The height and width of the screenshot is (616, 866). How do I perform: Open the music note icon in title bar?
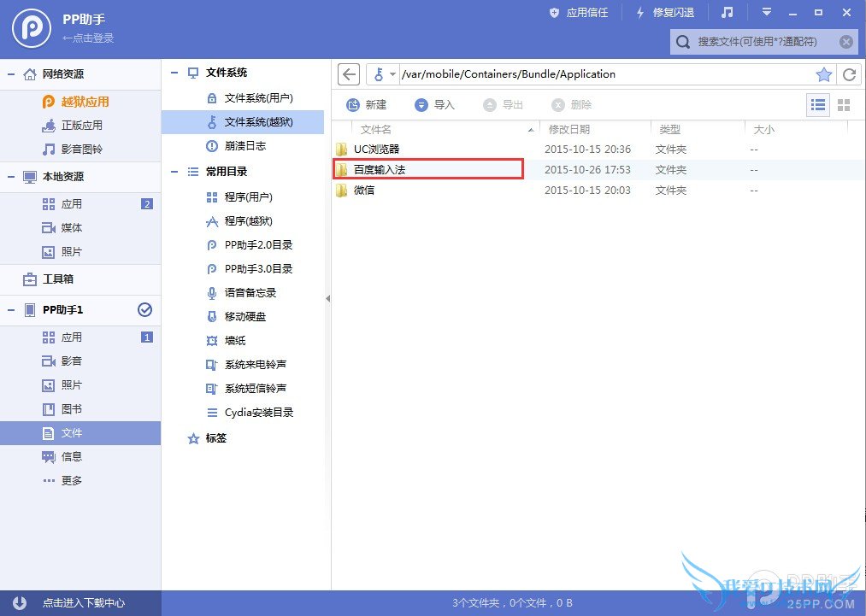(728, 12)
